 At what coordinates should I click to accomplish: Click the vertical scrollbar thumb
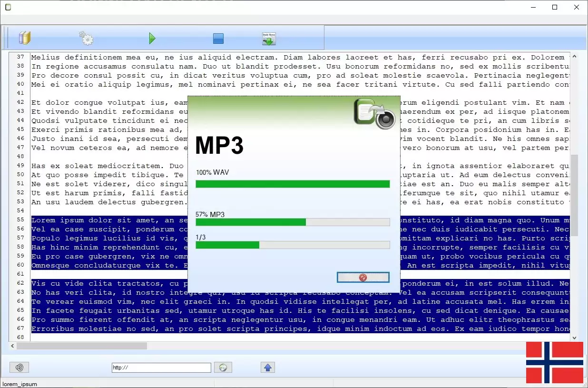[574, 195]
